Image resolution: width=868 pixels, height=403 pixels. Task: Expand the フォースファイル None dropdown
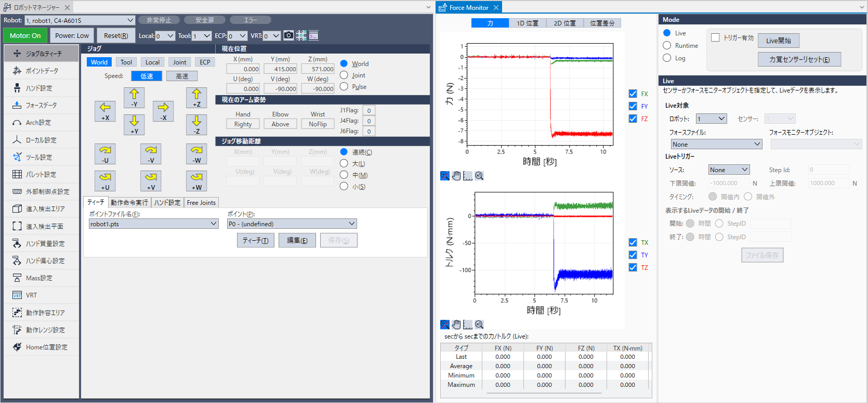(716, 144)
